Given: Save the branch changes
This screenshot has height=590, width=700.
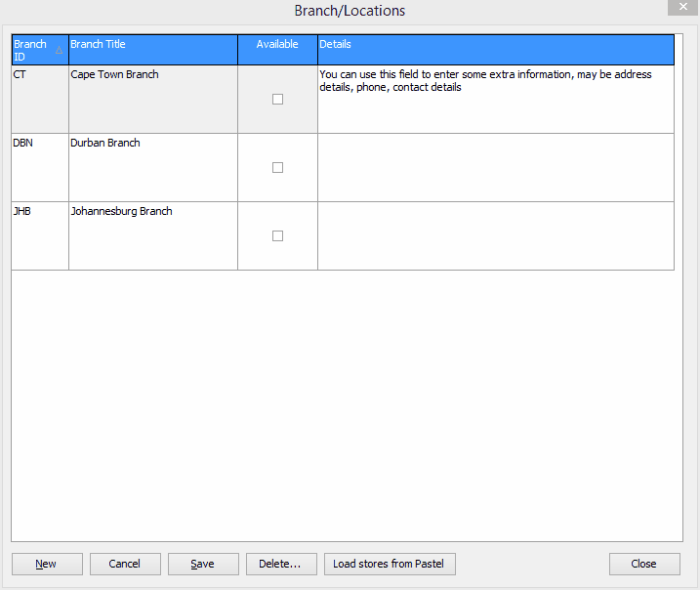Looking at the screenshot, I should [203, 564].
